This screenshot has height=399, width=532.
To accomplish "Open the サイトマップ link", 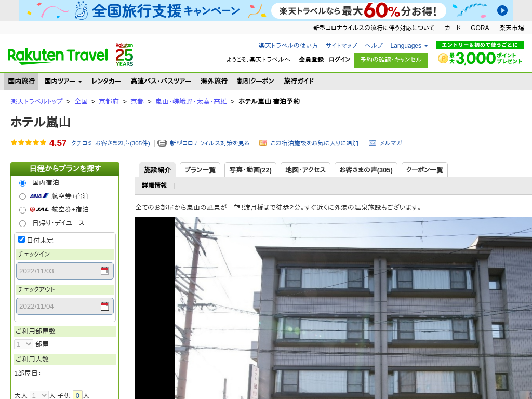I will point(341,46).
